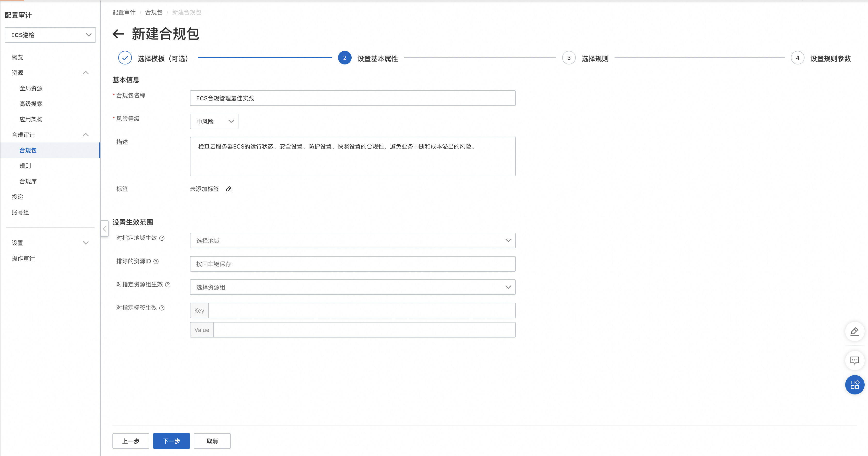This screenshot has height=456, width=868.
Task: Open the 选择地域 dropdown
Action: (x=352, y=241)
